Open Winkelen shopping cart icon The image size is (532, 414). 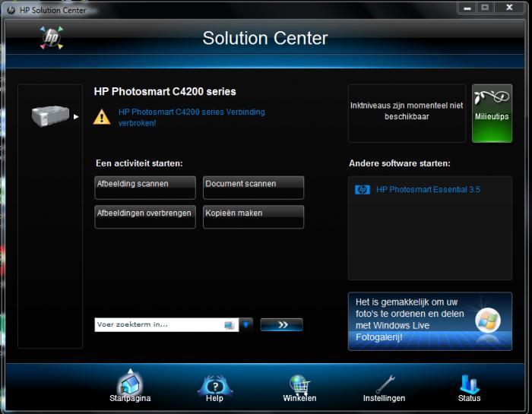(300, 385)
